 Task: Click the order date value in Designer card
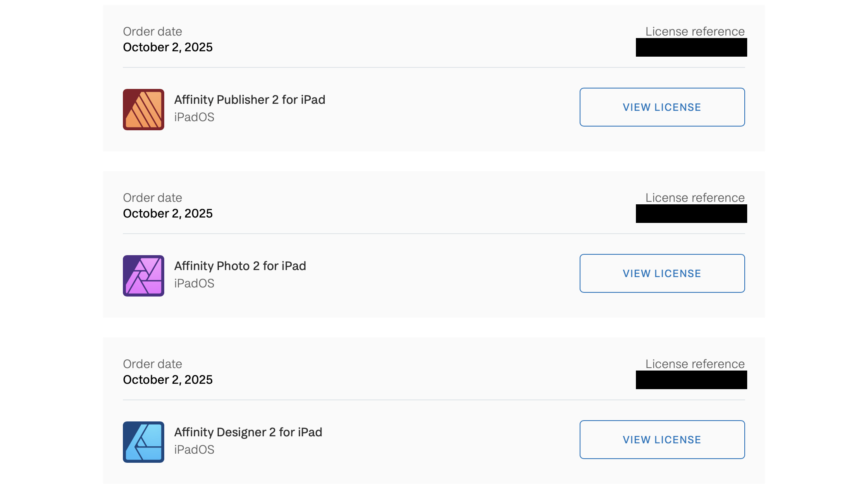[x=168, y=380]
